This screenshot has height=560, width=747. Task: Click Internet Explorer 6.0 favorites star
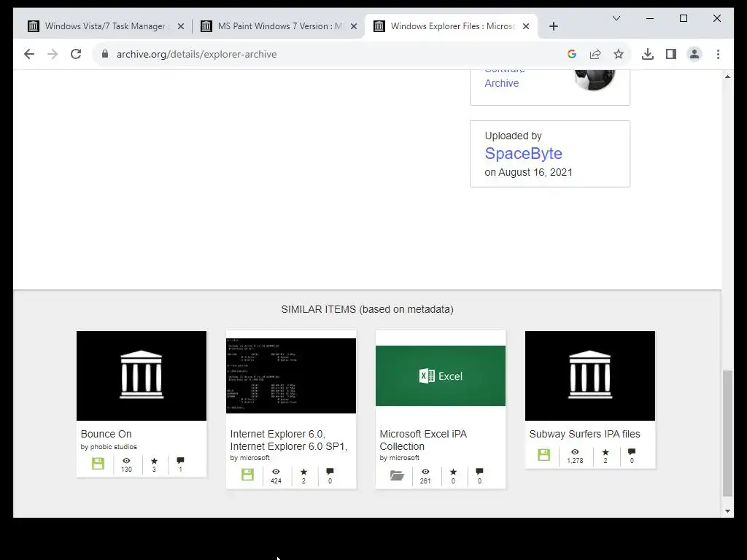coord(303,472)
